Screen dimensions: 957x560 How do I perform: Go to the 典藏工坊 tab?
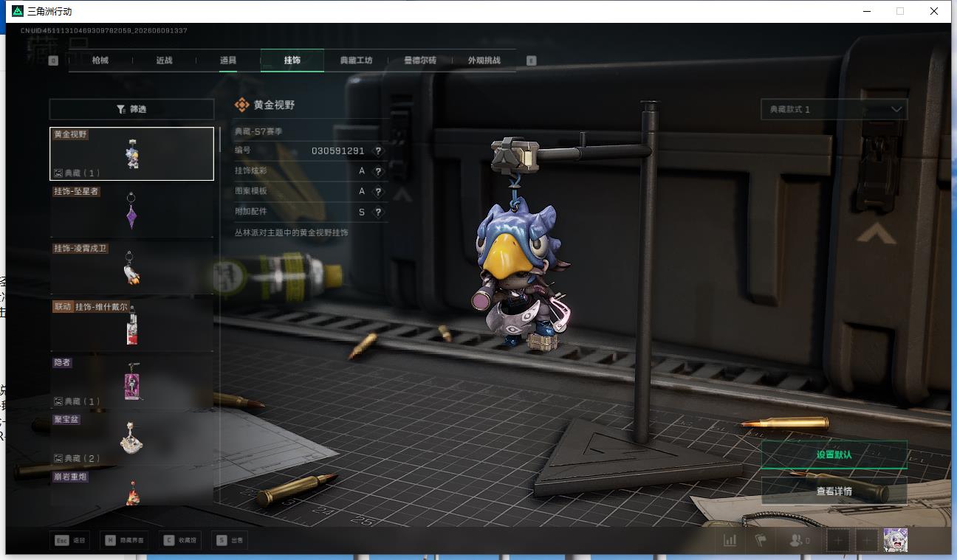[356, 61]
